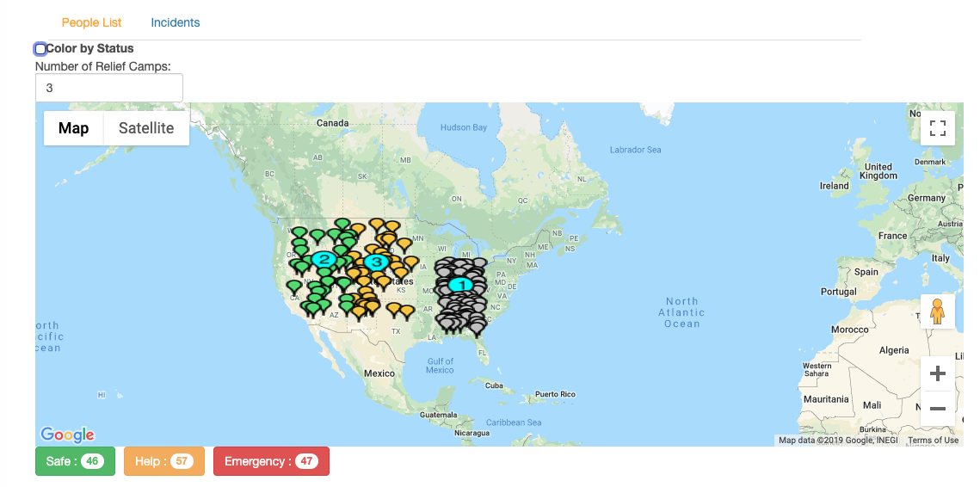980x487 pixels.
Task: Click the Street View pegman icon
Action: (x=937, y=311)
